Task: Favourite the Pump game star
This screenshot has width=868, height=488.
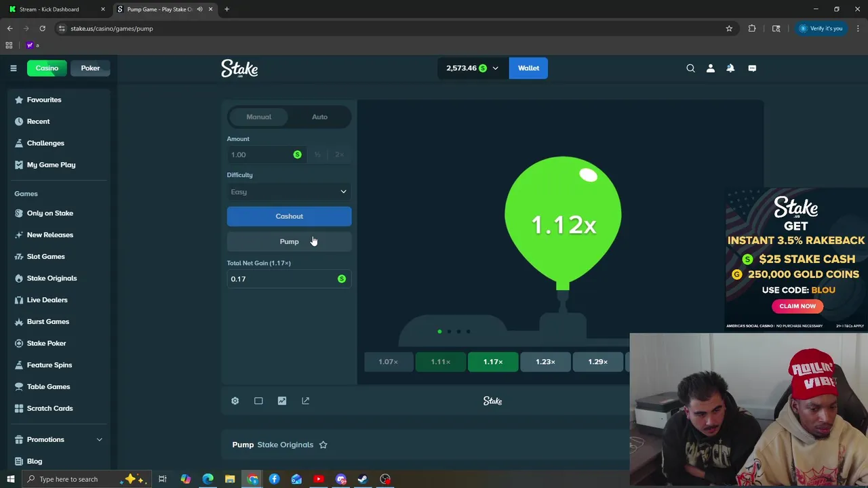Action: (323, 445)
